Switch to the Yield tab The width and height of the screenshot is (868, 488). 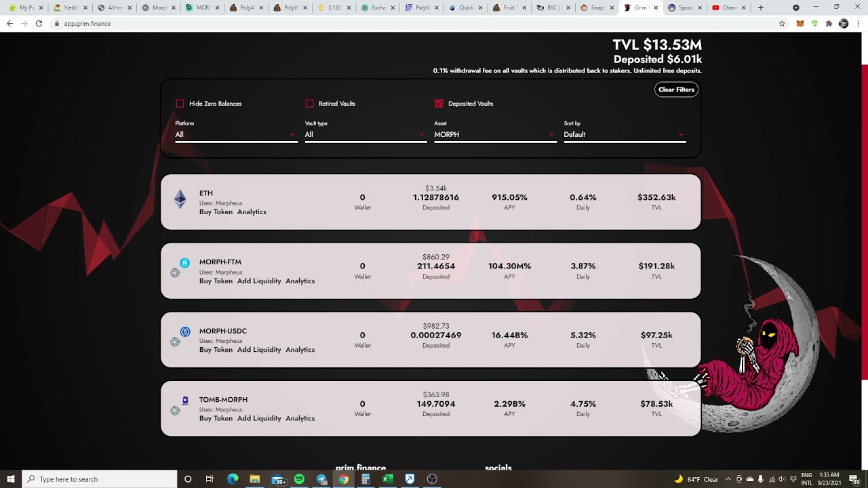(69, 7)
